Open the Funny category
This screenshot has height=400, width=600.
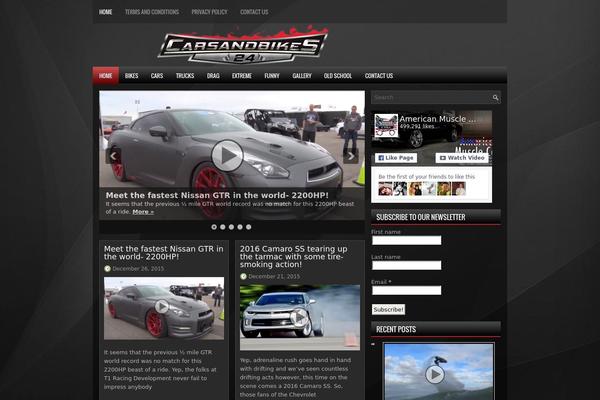272,76
